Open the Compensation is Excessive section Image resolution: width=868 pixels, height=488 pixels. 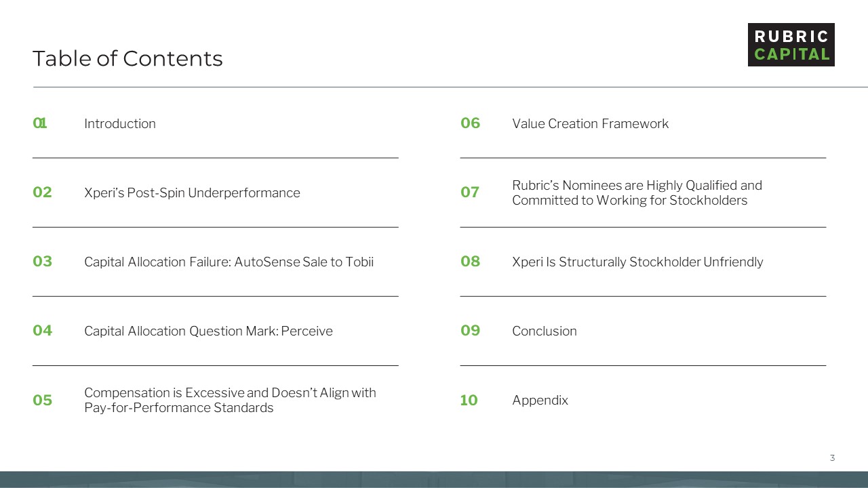point(230,401)
